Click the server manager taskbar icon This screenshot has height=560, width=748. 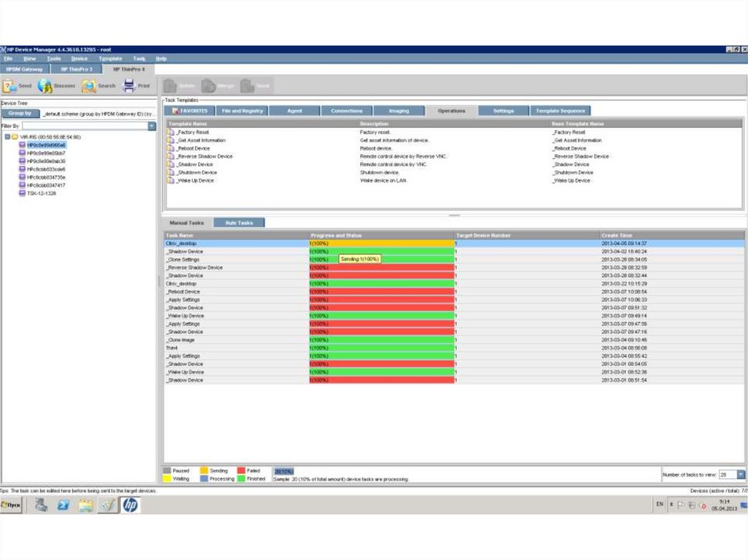(x=41, y=505)
